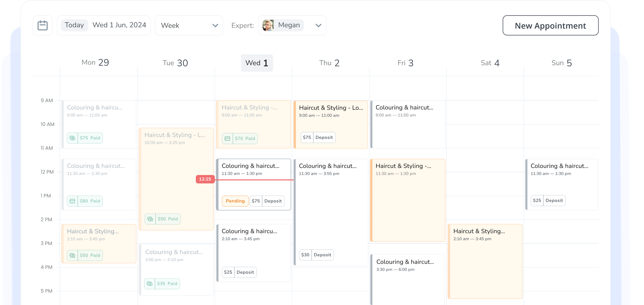Toggle the Pending status on Wednesday's appointment
The height and width of the screenshot is (305, 644).
click(235, 201)
